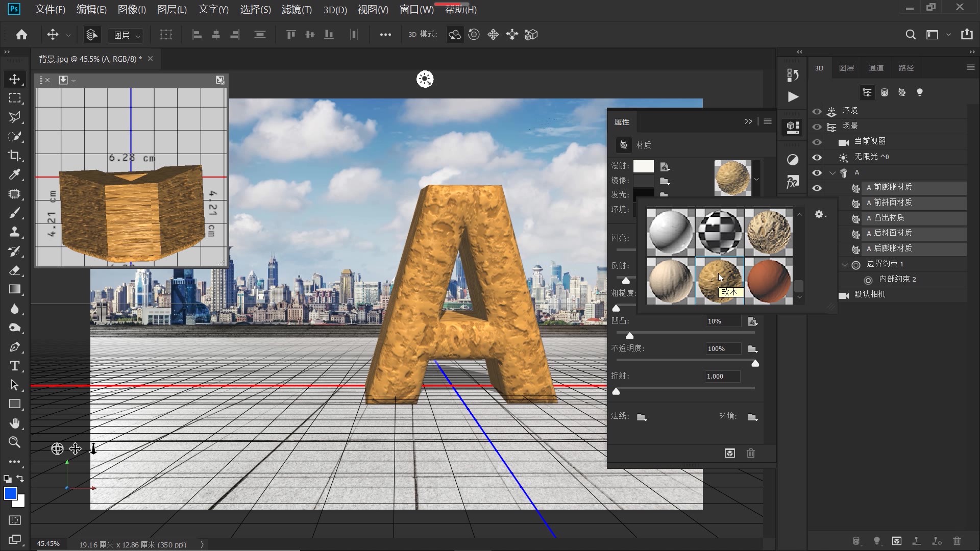Open the 3D(D) menu

click(335, 9)
